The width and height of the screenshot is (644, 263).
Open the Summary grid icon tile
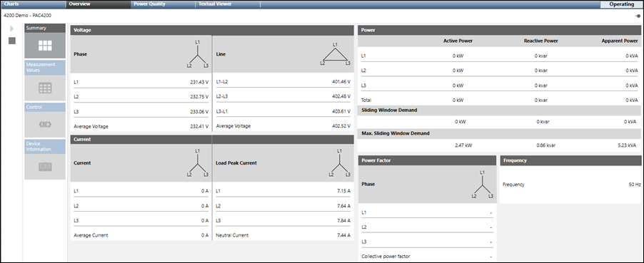(45, 46)
